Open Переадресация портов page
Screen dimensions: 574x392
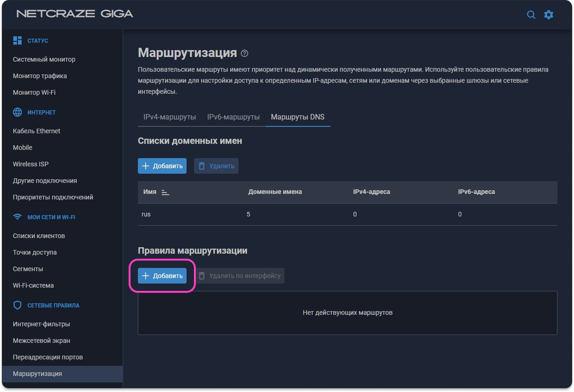[x=48, y=357]
